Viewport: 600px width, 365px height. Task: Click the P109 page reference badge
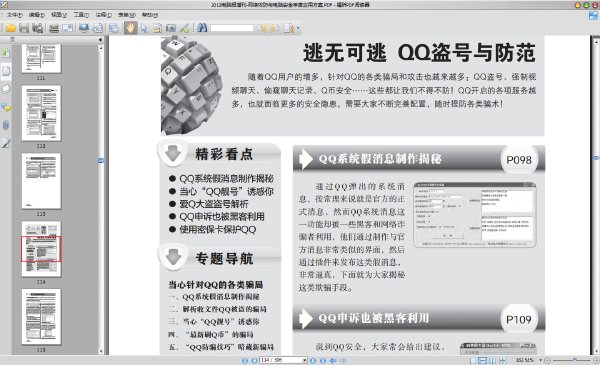(x=519, y=319)
